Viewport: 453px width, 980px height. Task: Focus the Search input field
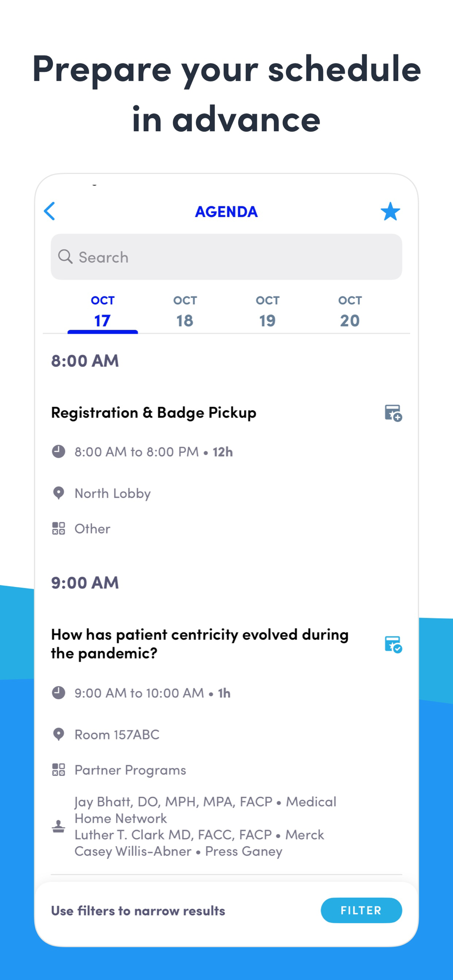point(235,257)
